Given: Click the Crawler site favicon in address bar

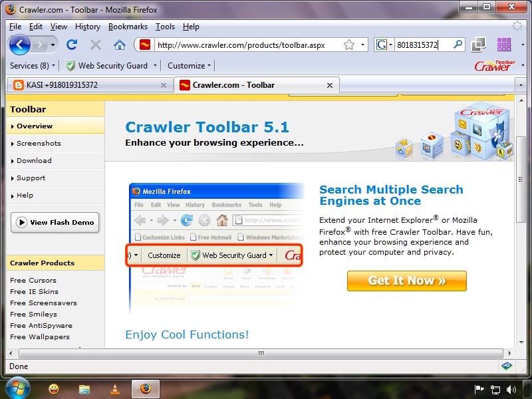Looking at the screenshot, I should [145, 45].
